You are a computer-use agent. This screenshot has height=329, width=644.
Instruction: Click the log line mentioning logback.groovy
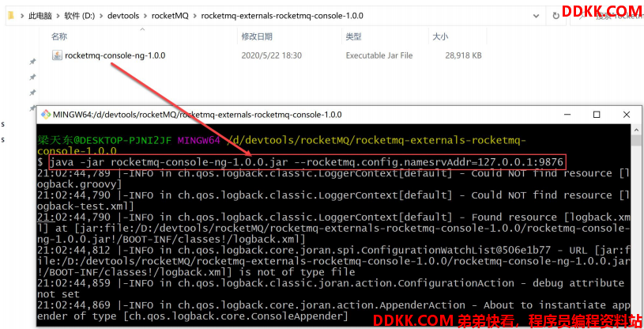click(x=333, y=179)
